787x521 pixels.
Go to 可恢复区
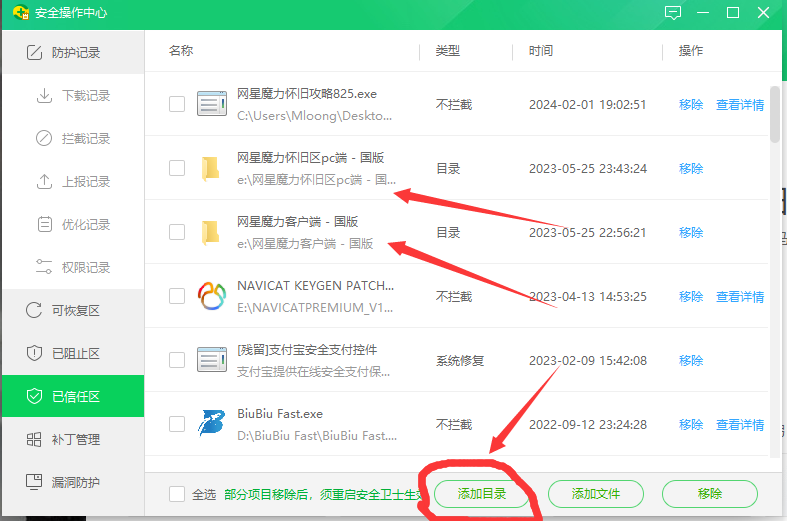click(73, 310)
